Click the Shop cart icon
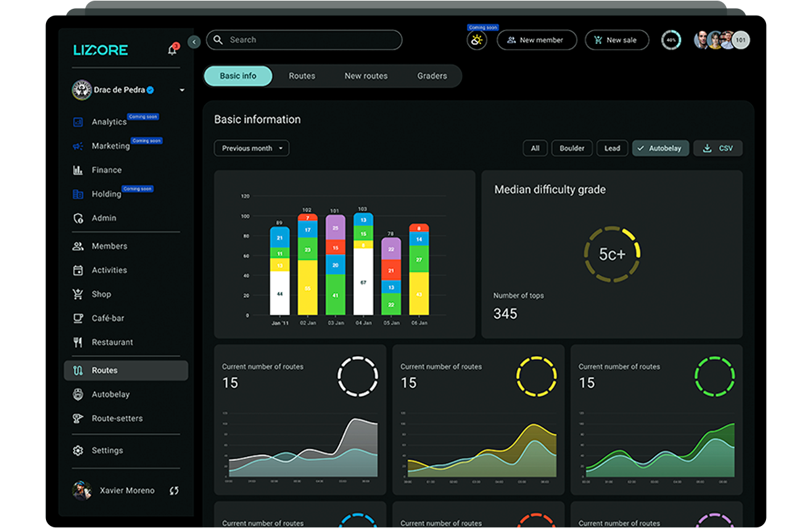This screenshot has width=812, height=528. pos(78,294)
